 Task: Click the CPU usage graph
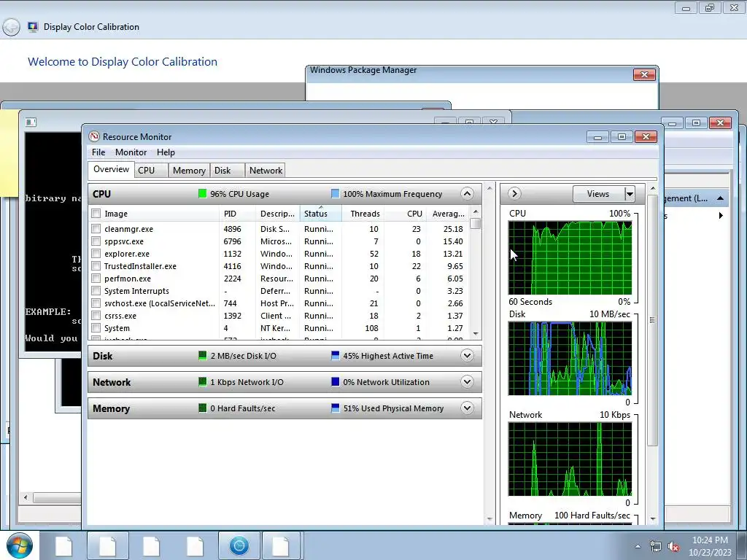click(x=570, y=257)
